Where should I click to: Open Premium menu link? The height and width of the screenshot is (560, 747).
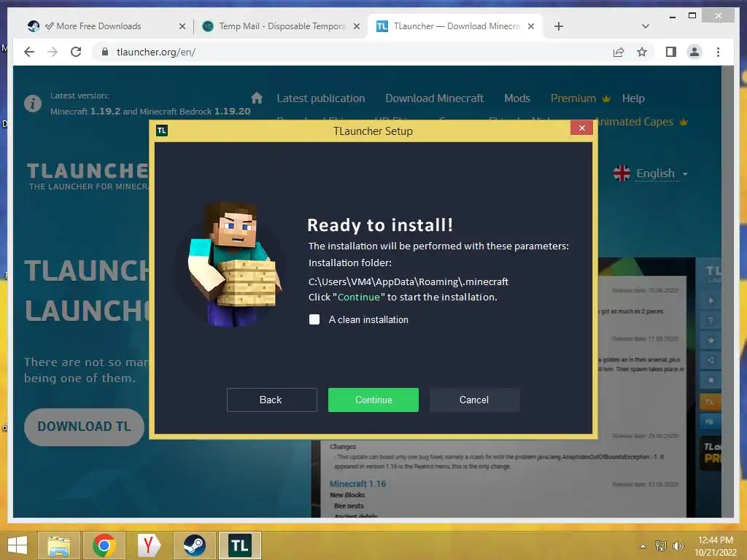pos(580,98)
